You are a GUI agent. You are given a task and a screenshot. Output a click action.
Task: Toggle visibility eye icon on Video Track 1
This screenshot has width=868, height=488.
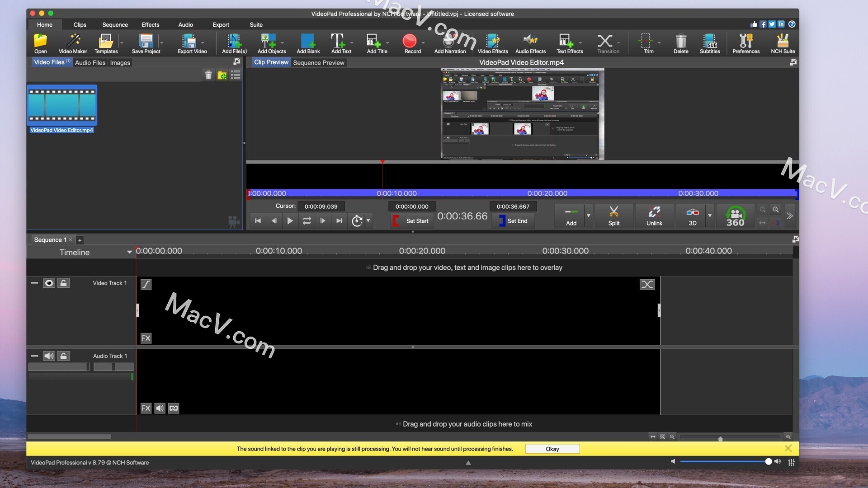click(x=48, y=282)
